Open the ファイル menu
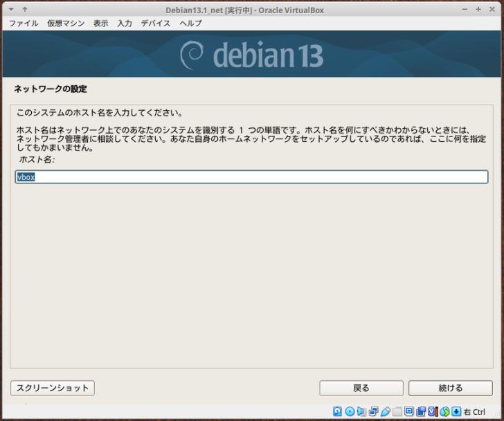The height and width of the screenshot is (421, 504). [24, 23]
